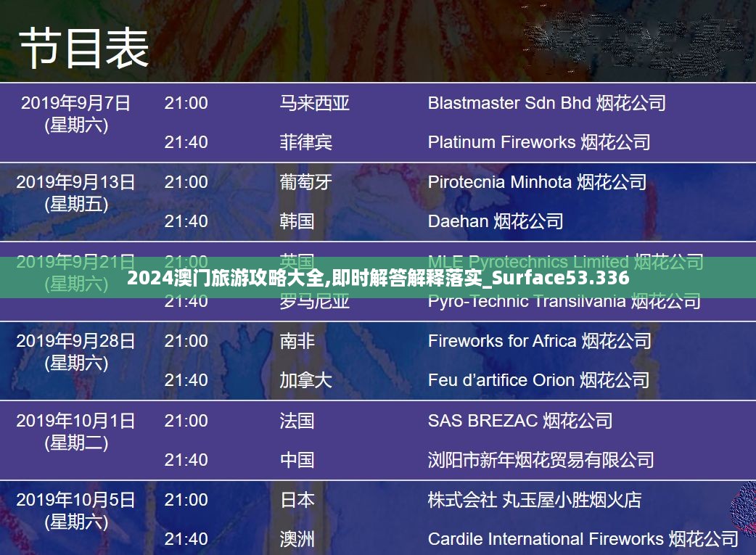The image size is (756, 555).
Task: Click the 21:40 time for 菲律宾
Action: point(186,141)
